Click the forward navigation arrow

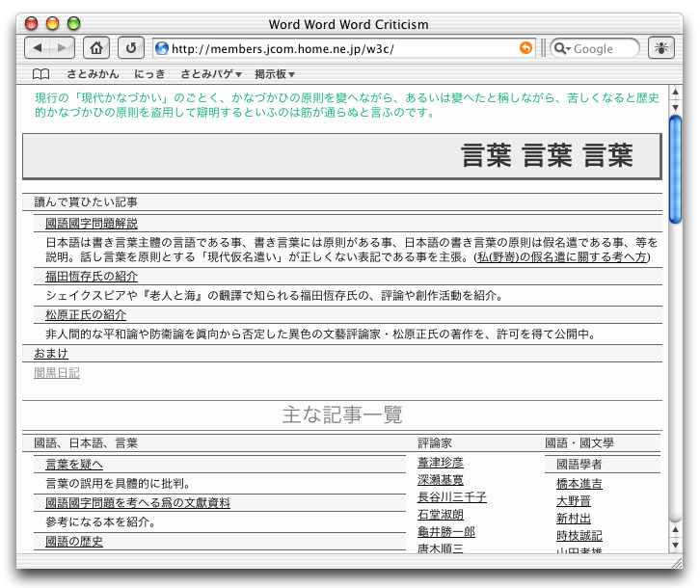click(x=62, y=48)
